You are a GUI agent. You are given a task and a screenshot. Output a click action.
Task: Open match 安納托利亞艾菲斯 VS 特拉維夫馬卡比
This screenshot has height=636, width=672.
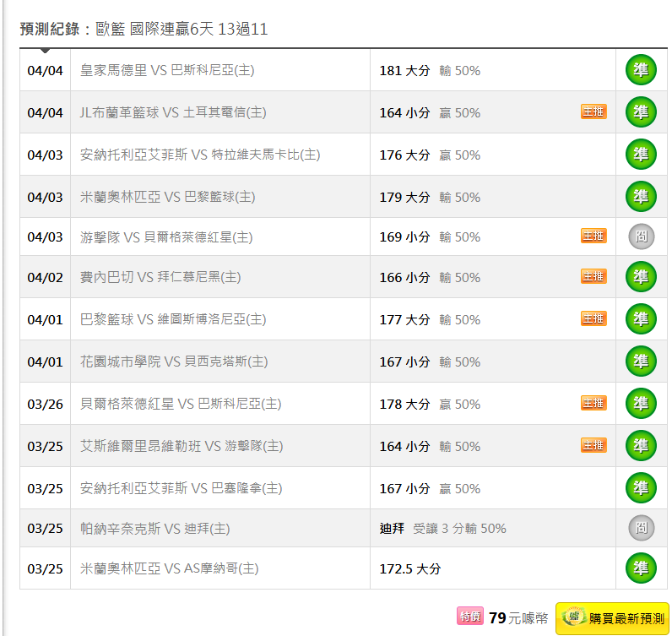coord(200,155)
